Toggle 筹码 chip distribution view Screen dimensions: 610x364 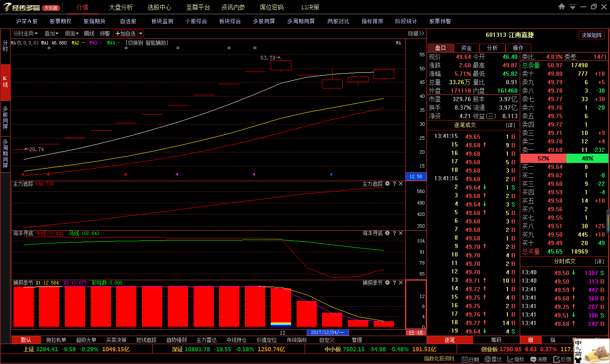tap(496, 340)
